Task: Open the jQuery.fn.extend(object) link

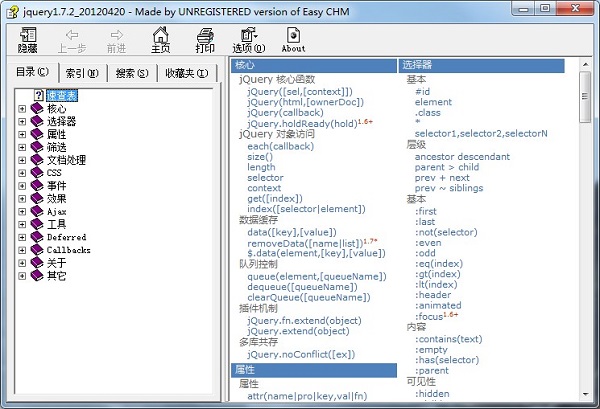Action: coord(304,321)
